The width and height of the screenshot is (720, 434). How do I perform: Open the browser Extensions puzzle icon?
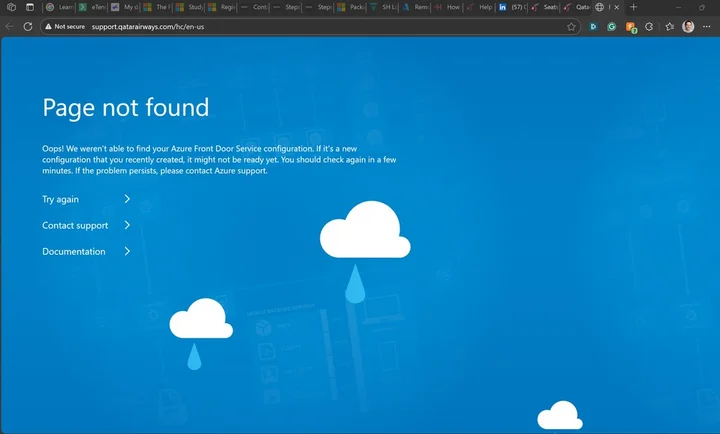pyautogui.click(x=650, y=27)
